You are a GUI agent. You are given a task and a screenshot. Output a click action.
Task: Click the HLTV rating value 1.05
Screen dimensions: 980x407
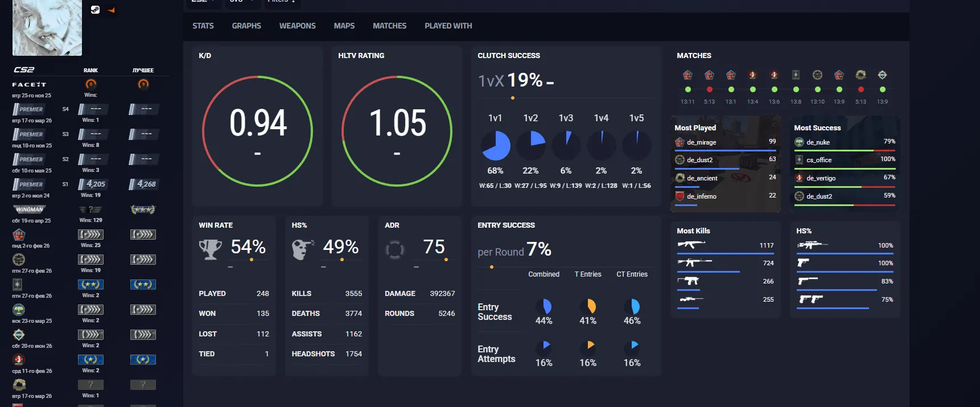coord(397,122)
